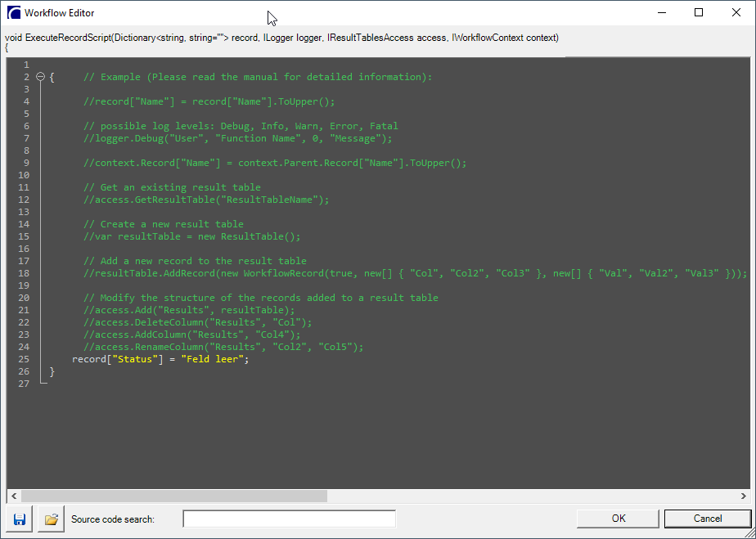Click the var resultTable comment line

192,236
